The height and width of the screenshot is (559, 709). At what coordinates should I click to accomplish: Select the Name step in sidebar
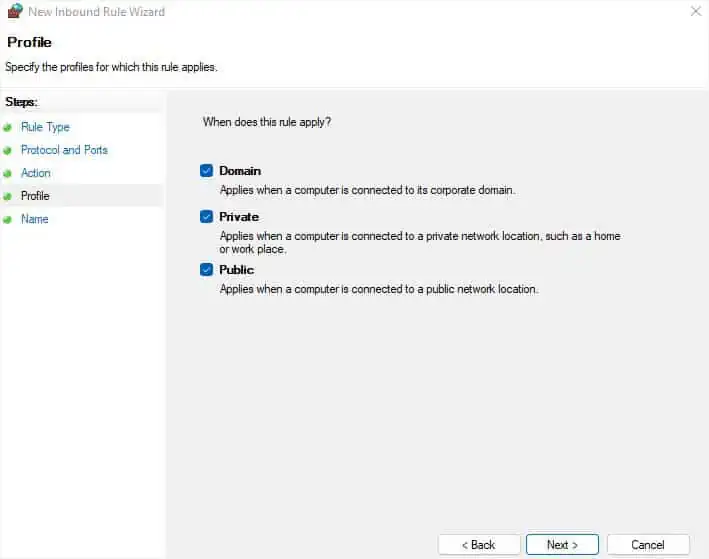coord(34,219)
